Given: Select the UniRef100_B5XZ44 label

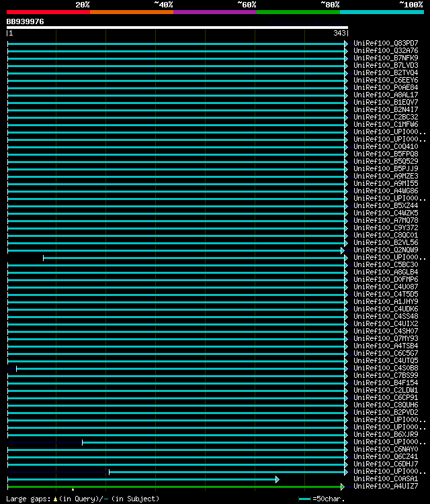Looking at the screenshot, I should click(x=386, y=206).
